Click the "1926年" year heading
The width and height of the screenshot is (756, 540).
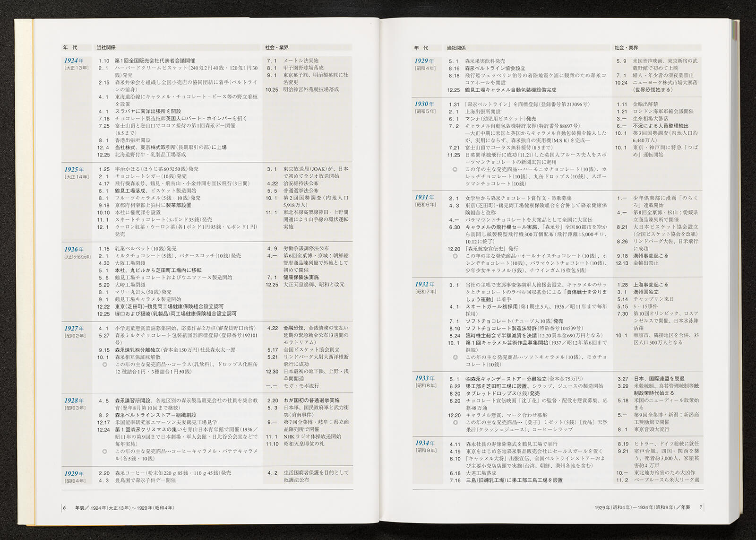point(74,249)
